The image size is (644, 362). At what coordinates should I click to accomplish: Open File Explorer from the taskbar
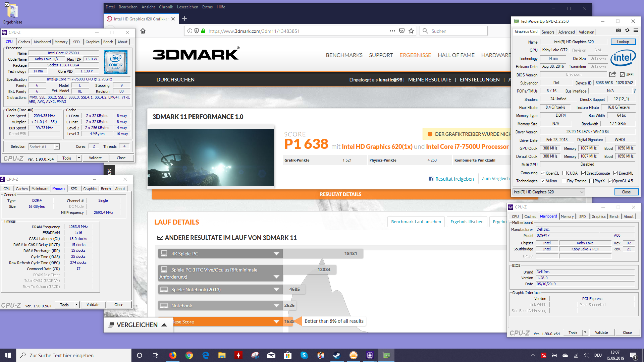pyautogui.click(x=222, y=355)
